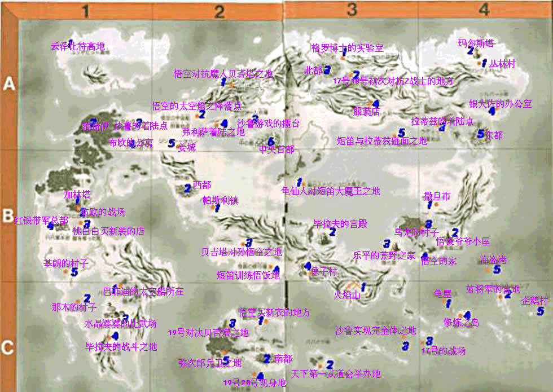553x392 pixels.
Task: Select the 19号20号现身地 label
Action: point(254,383)
